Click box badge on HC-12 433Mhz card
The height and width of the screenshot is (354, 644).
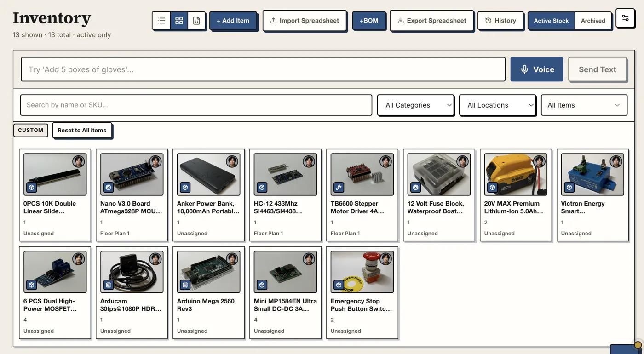click(x=262, y=187)
